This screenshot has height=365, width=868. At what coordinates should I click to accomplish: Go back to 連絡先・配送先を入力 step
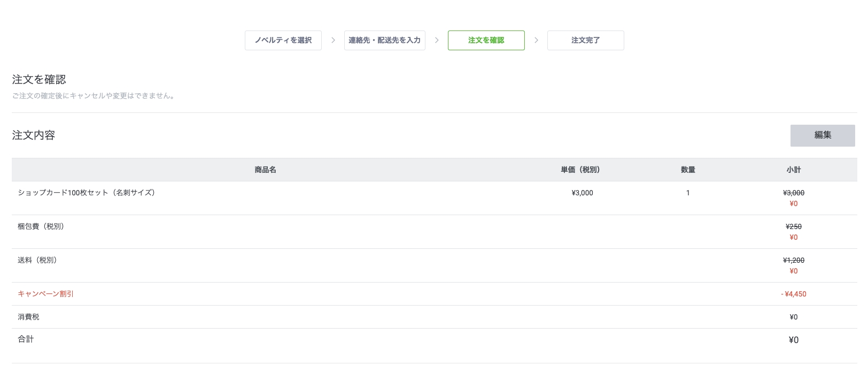click(x=384, y=40)
